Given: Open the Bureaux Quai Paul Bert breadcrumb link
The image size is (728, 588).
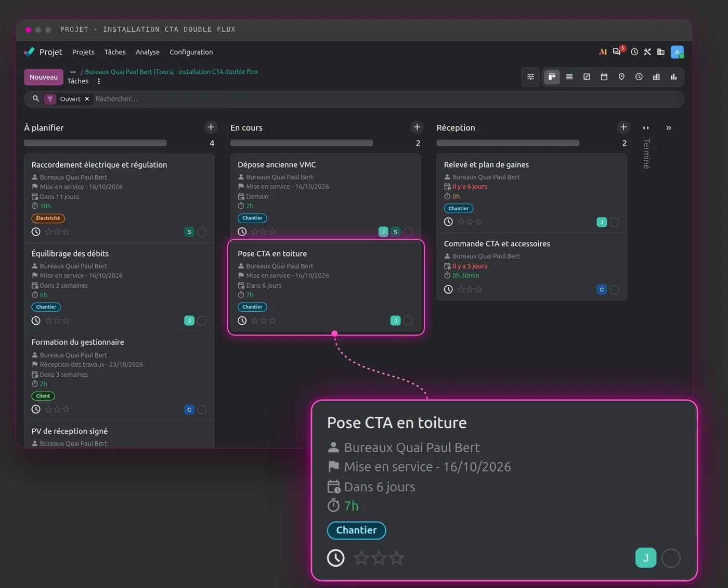Looking at the screenshot, I should click(171, 72).
